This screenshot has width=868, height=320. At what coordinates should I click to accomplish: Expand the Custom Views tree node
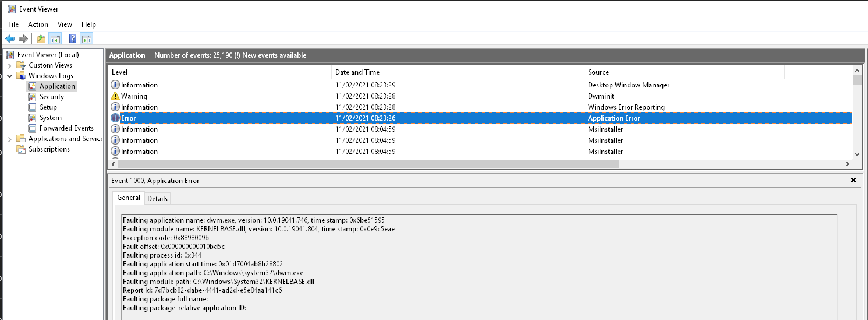point(10,65)
